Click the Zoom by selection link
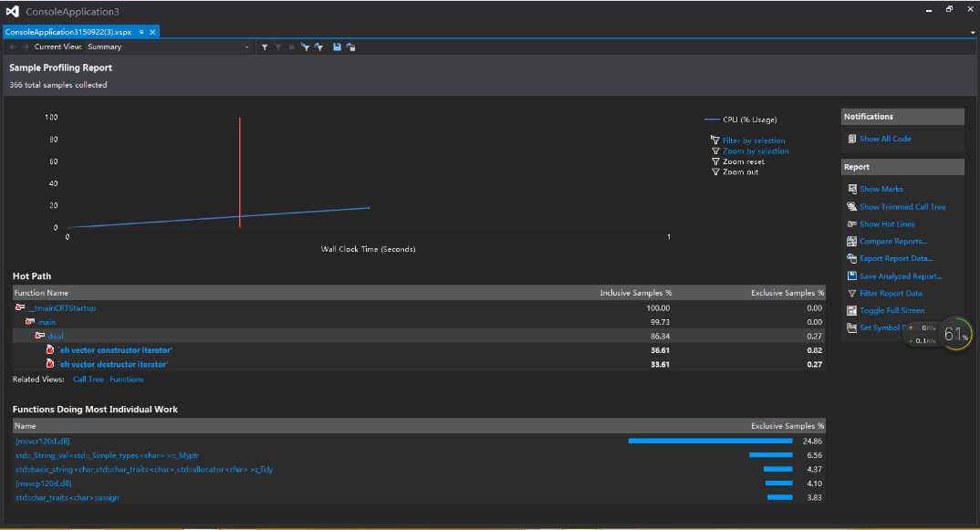The width and height of the screenshot is (980, 530). pos(755,151)
